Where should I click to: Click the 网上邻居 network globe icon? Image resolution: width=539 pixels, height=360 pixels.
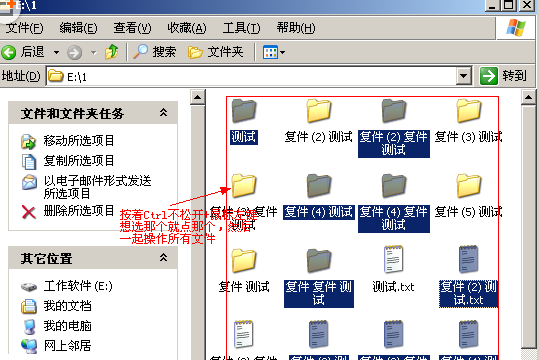[x=29, y=347]
